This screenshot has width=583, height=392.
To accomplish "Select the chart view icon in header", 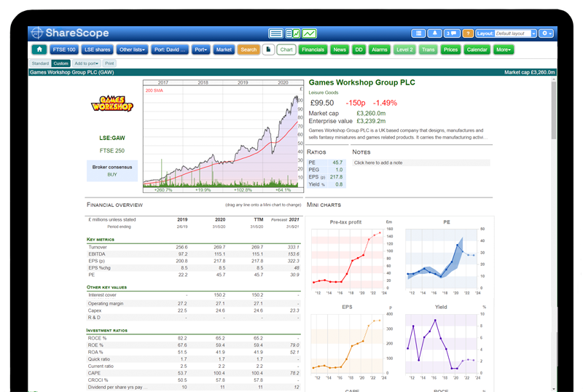I will point(310,34).
